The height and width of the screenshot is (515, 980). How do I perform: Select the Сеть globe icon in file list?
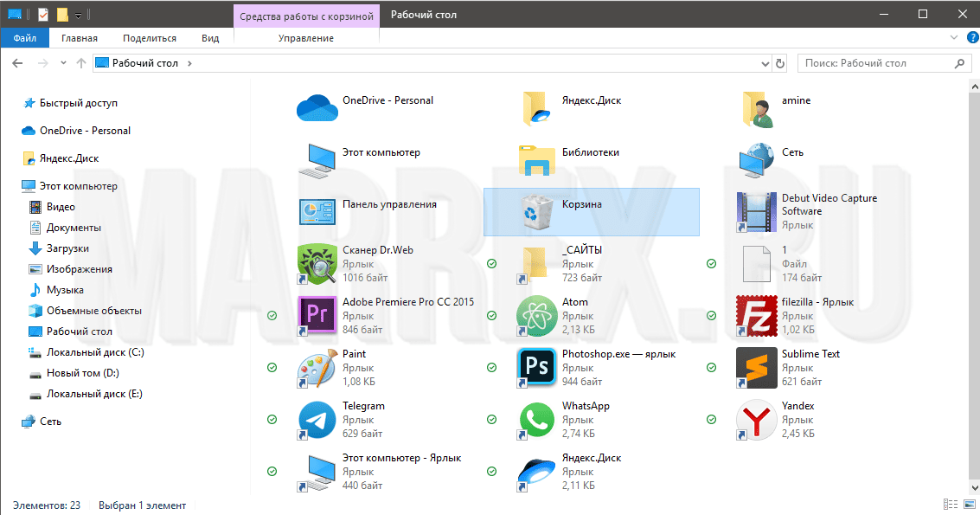tap(757, 160)
